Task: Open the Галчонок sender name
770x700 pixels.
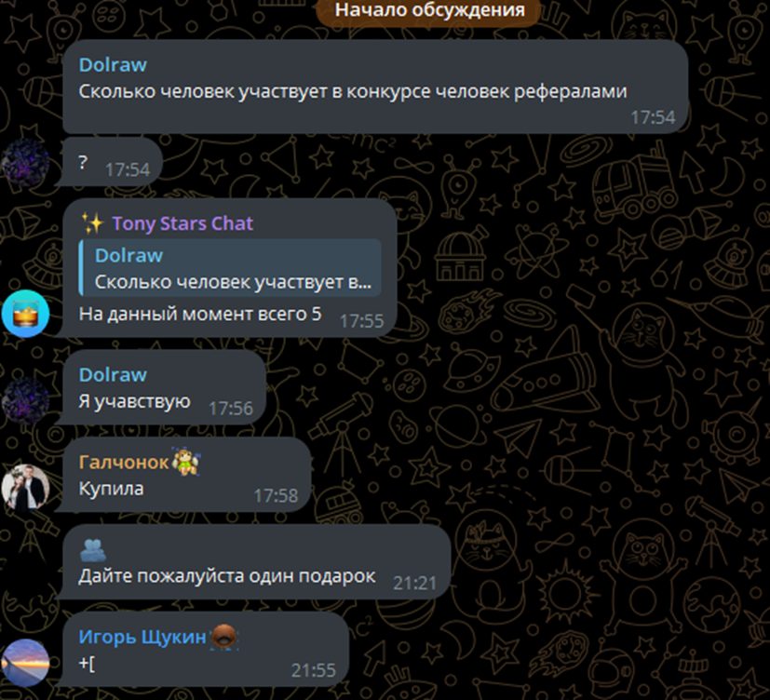Action: pyautogui.click(x=124, y=462)
